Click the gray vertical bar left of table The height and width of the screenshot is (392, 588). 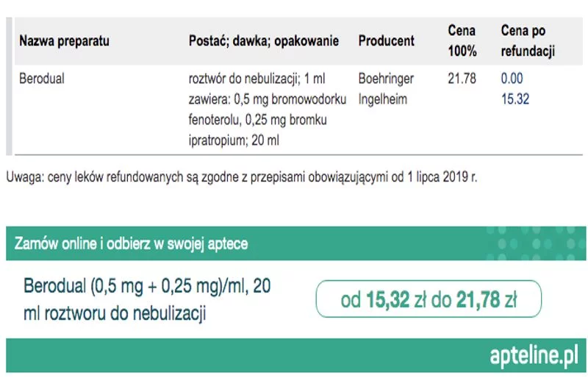tap(9, 86)
